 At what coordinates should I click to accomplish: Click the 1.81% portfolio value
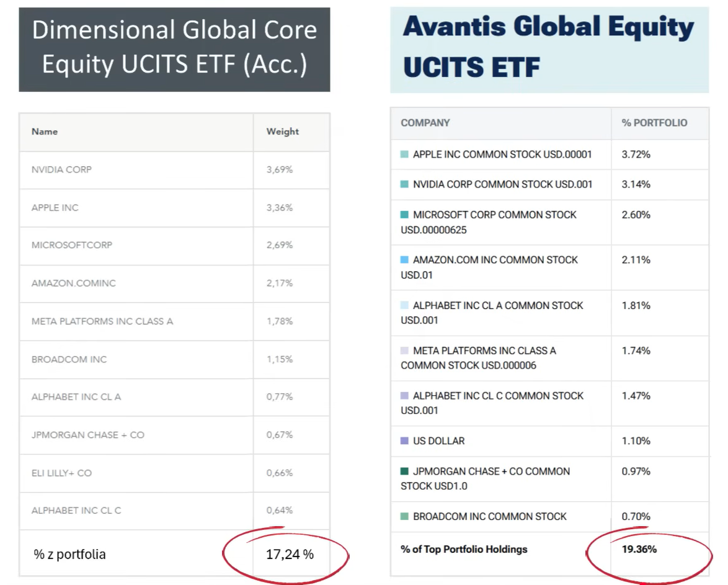pos(636,305)
